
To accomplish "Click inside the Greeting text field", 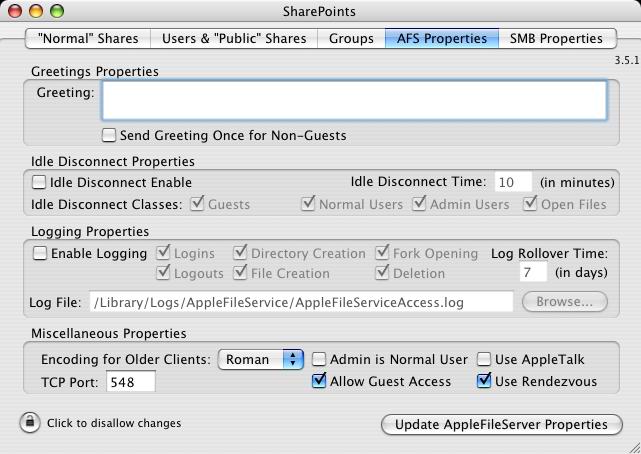I will [354, 100].
